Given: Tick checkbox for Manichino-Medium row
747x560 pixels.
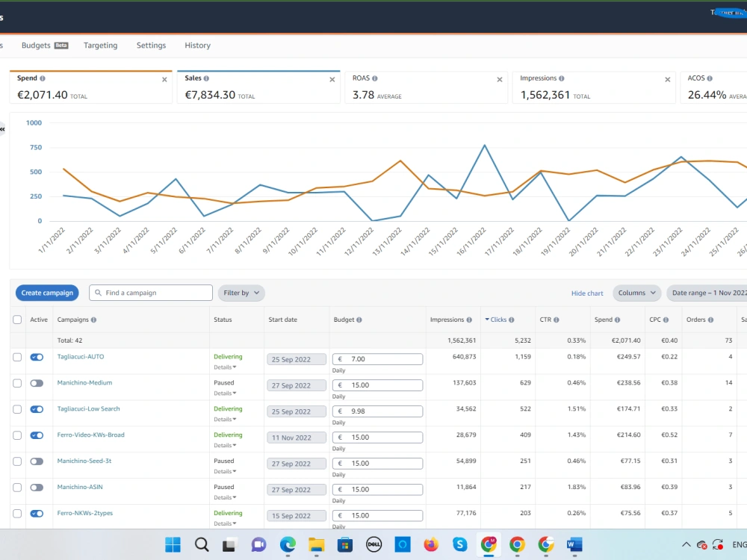Looking at the screenshot, I should pos(17,383).
